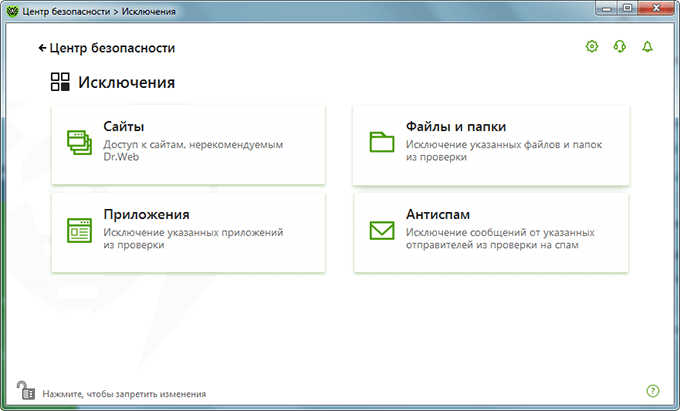Viewport: 680px width, 411px height.
Task: Click description Исключение сообщений от указанных отправителей
Action: coord(500,238)
